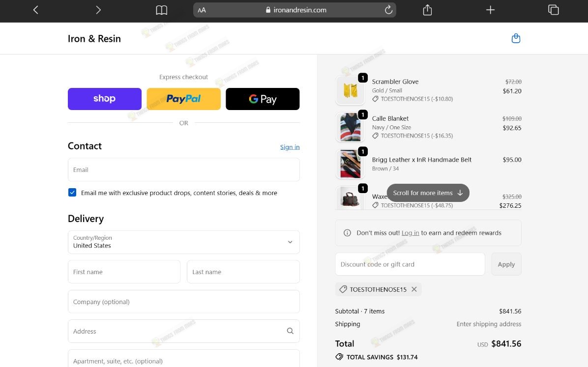Viewport: 588px width, 367px height.
Task: Focus the Discount code or gift card field
Action: click(410, 264)
